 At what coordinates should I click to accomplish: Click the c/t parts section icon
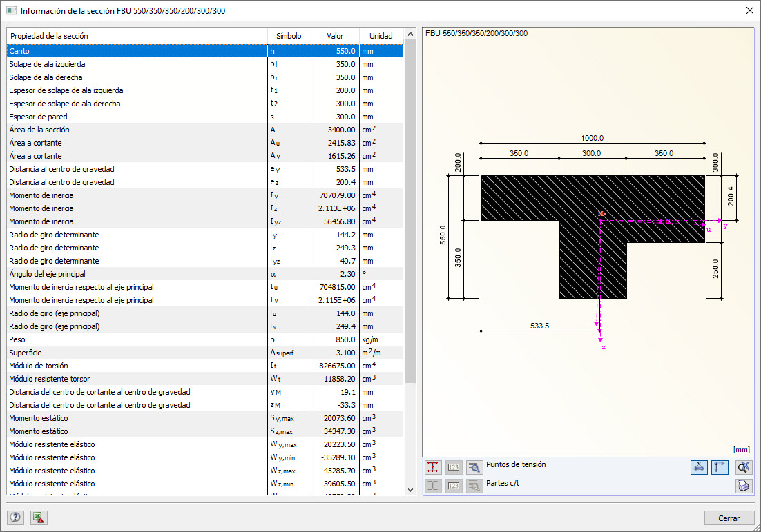(433, 486)
